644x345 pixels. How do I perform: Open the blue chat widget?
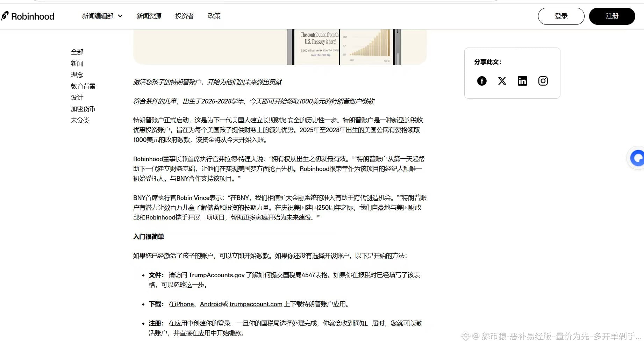pyautogui.click(x=637, y=158)
